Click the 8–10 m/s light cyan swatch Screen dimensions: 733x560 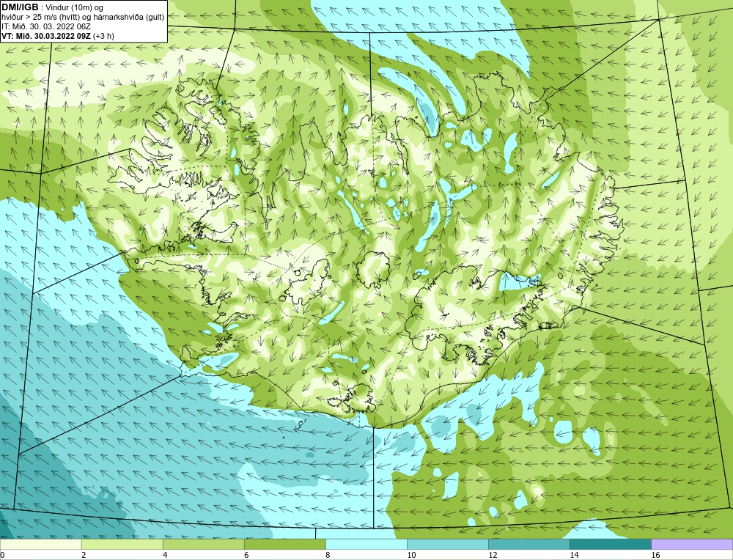pos(366,545)
